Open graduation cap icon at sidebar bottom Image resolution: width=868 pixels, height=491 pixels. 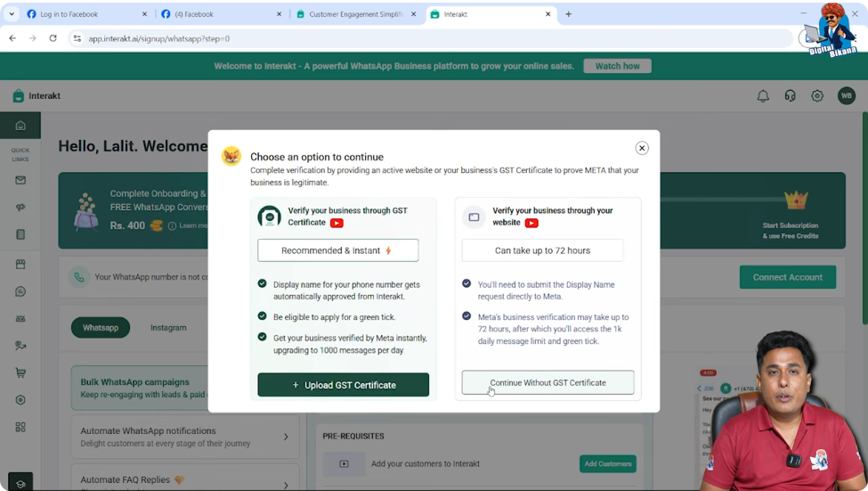point(20,483)
